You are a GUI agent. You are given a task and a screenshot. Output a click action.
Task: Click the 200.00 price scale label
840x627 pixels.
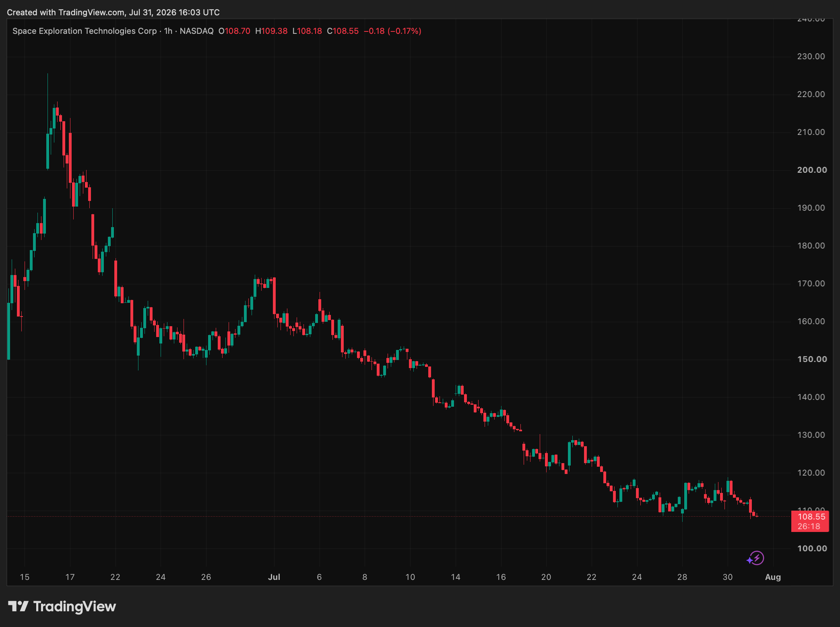pos(812,170)
